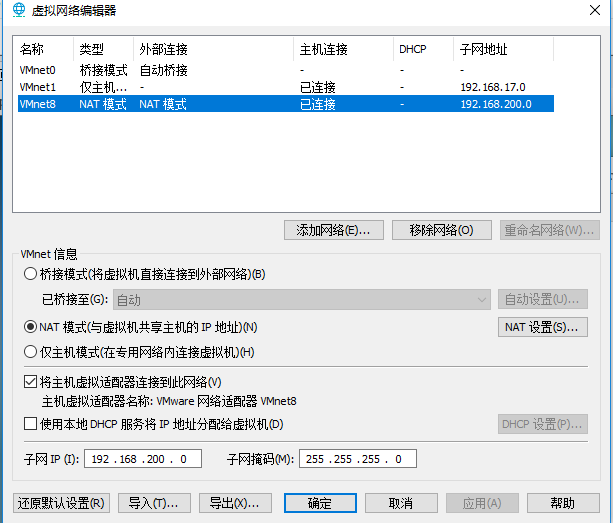This screenshot has height=523, width=613.
Task: Click 移除网络(O) button
Action: tap(442, 230)
